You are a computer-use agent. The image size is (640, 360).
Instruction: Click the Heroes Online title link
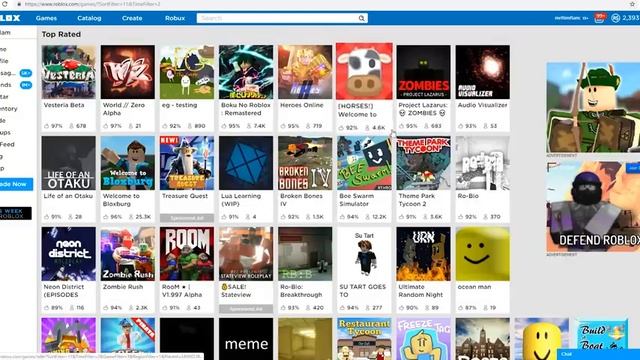pyautogui.click(x=302, y=105)
